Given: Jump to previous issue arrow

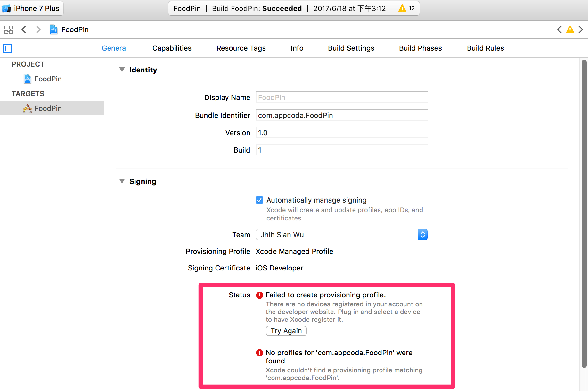Looking at the screenshot, I should [559, 30].
